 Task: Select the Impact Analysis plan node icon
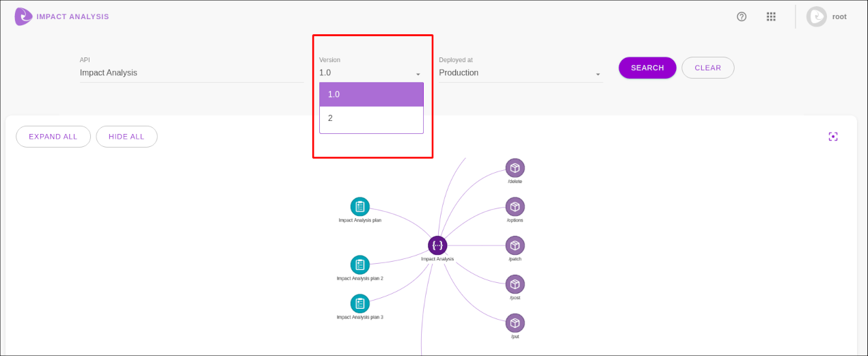pos(360,206)
